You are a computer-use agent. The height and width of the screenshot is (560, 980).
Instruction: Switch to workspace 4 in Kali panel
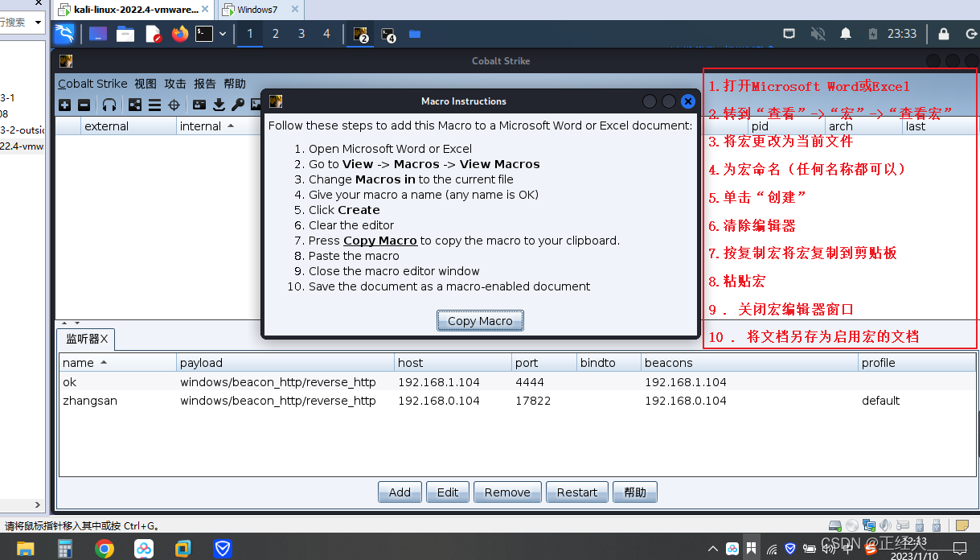(x=326, y=34)
